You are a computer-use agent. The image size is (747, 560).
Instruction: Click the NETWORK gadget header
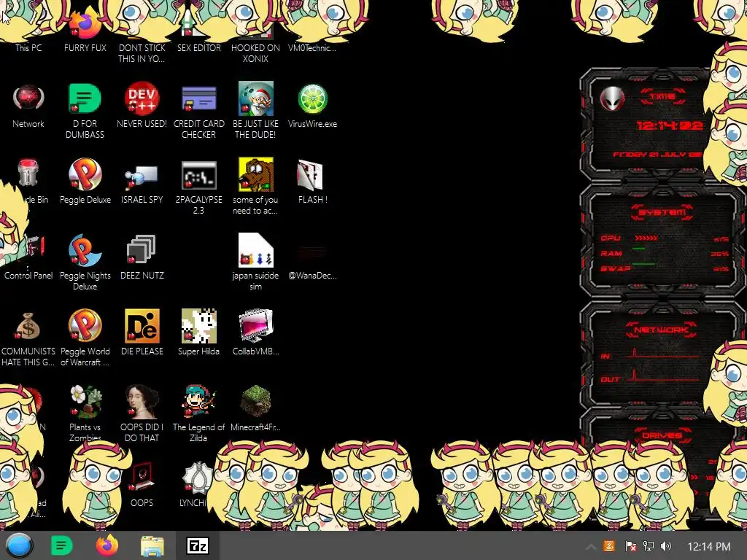pyautogui.click(x=662, y=330)
